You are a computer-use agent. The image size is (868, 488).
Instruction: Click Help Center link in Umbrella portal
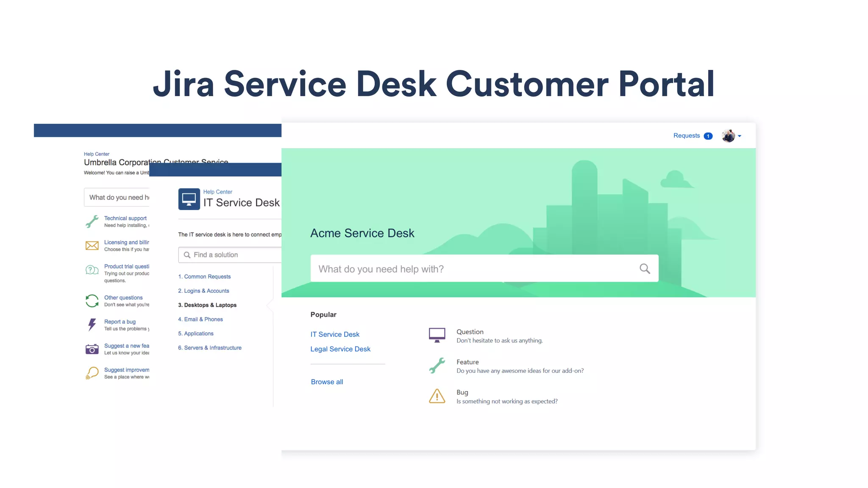(x=97, y=154)
